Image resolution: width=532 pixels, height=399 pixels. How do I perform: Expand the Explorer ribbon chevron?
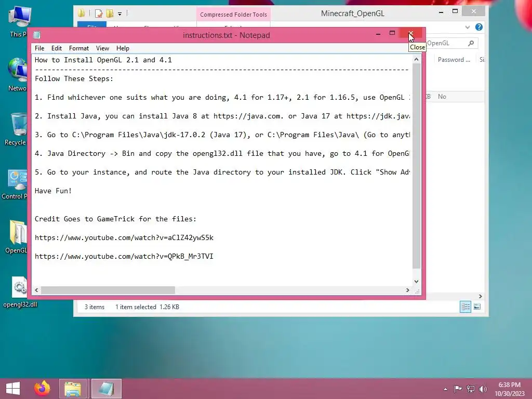(467, 27)
